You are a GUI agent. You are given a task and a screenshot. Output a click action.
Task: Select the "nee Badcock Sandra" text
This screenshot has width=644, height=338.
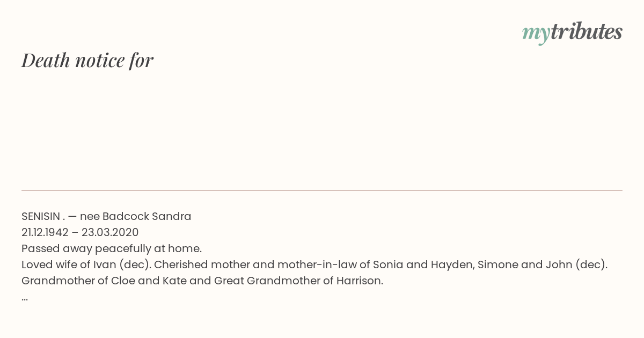(x=136, y=217)
